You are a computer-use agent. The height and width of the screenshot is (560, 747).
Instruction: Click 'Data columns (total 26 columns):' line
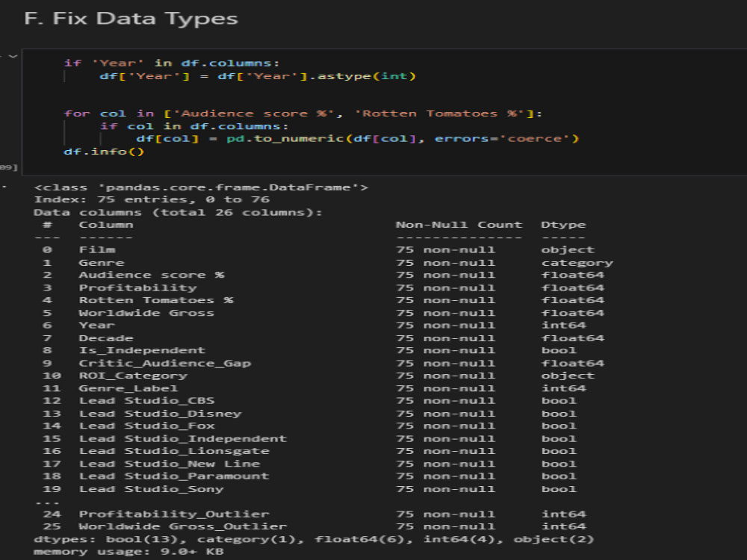point(179,212)
